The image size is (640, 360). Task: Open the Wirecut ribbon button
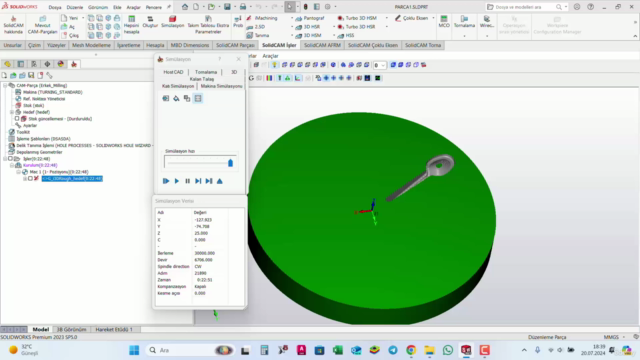487,22
